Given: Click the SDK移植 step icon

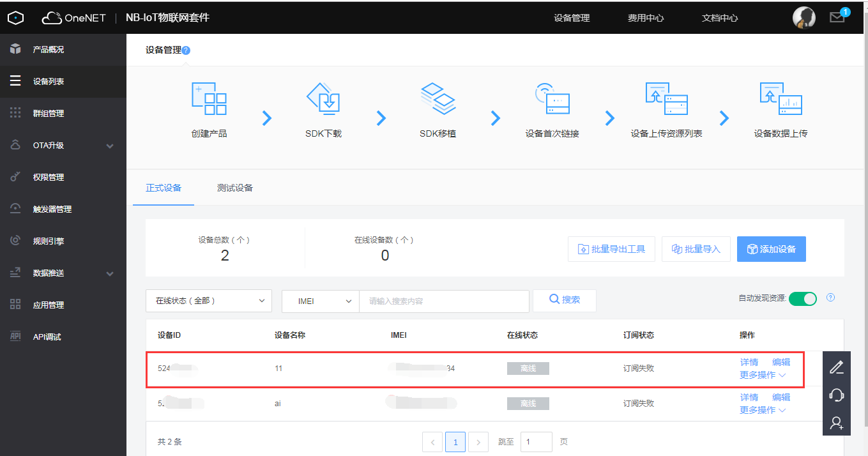Looking at the screenshot, I should 438,98.
